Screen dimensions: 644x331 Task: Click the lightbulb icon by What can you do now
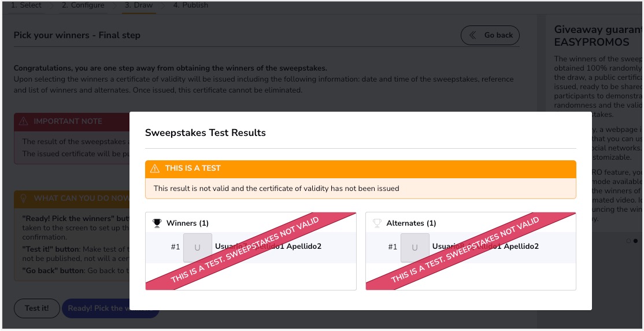pos(23,198)
